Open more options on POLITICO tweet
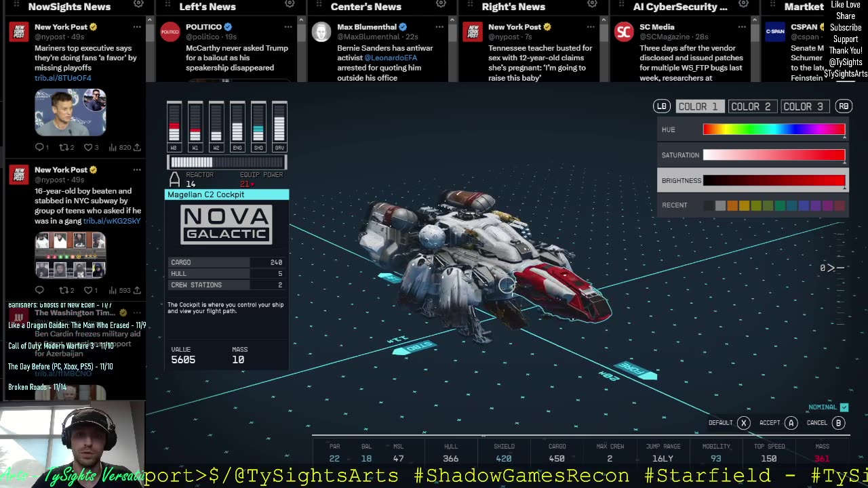 click(x=288, y=27)
